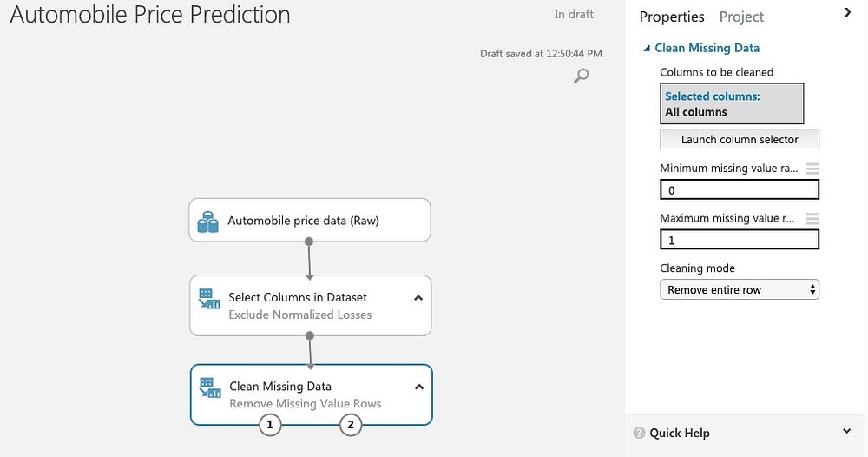Click the Quick Help question mark icon
Viewport: 868px width, 457px height.
pyautogui.click(x=639, y=433)
